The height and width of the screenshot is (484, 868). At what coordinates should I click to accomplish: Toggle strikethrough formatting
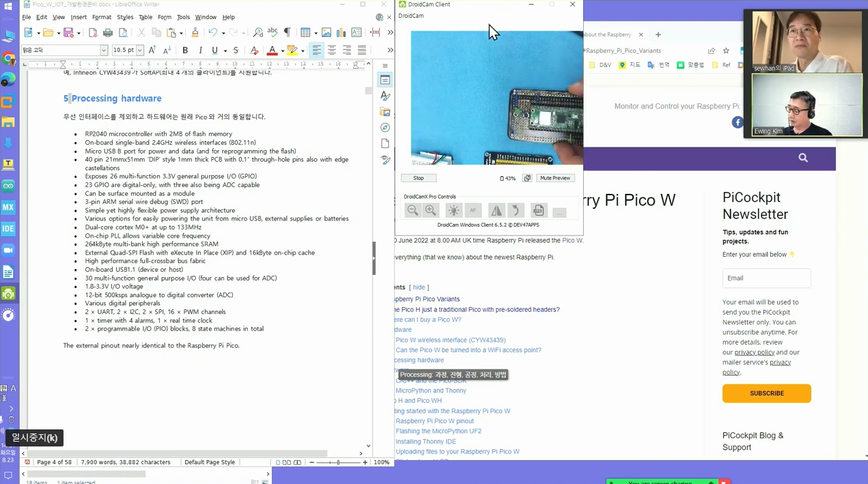point(236,50)
